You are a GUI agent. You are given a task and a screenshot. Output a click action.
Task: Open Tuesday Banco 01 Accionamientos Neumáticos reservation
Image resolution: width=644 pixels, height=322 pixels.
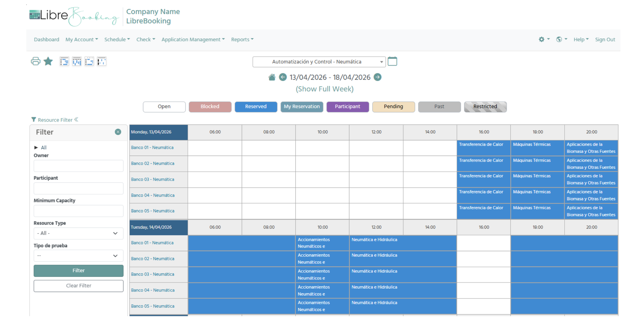[x=322, y=243]
